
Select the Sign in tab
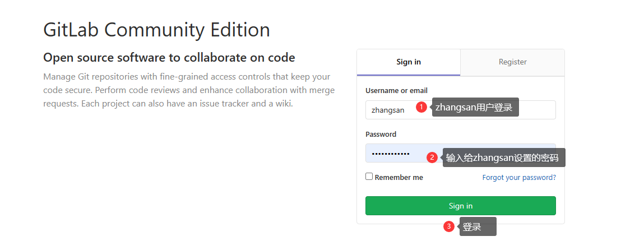409,62
